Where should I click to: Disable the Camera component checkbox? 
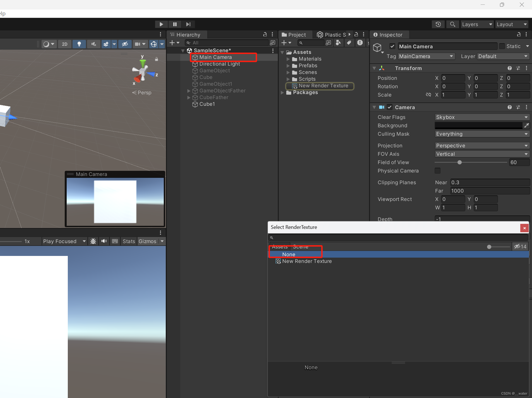[x=389, y=107]
